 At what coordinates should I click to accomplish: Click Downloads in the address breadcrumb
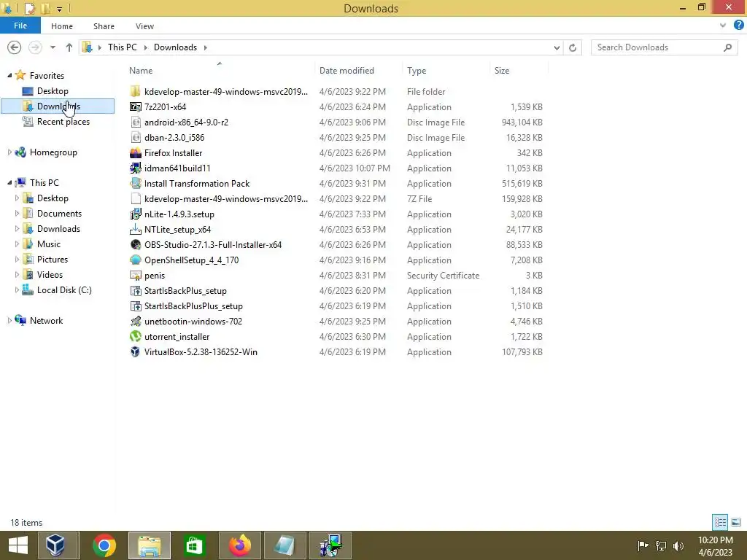click(175, 47)
